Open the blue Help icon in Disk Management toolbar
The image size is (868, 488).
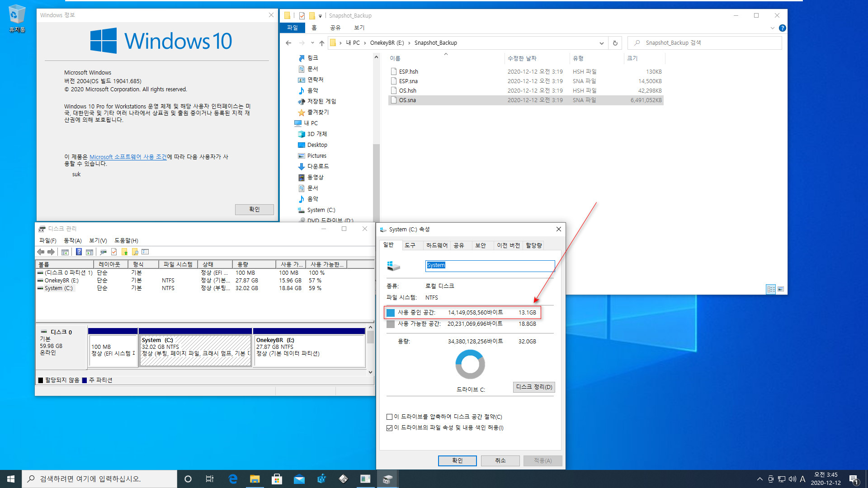(x=79, y=252)
